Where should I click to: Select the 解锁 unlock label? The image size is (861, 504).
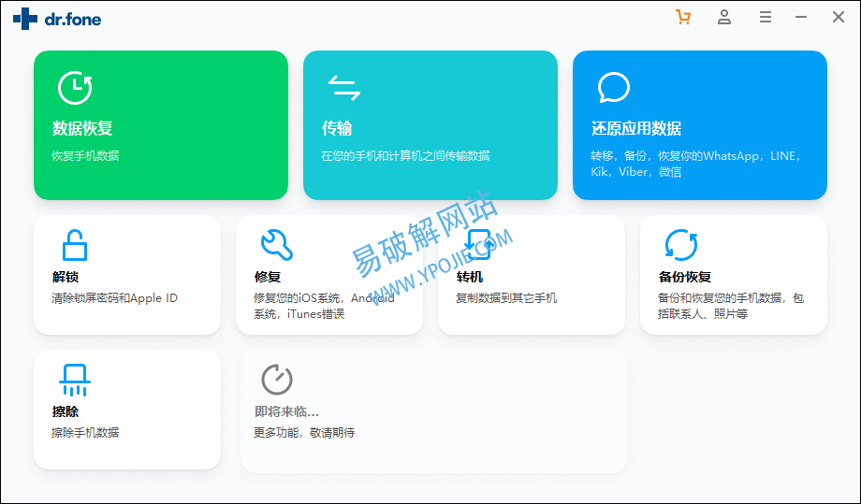pos(66,277)
